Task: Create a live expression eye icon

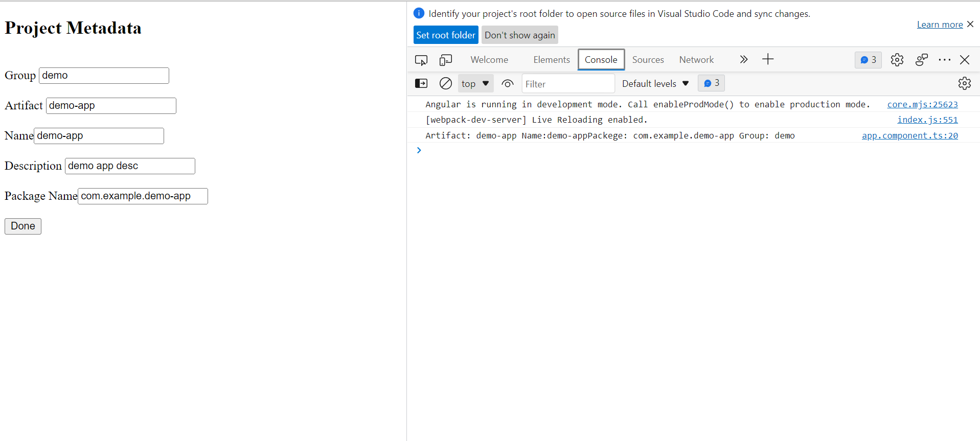Action: [x=508, y=83]
